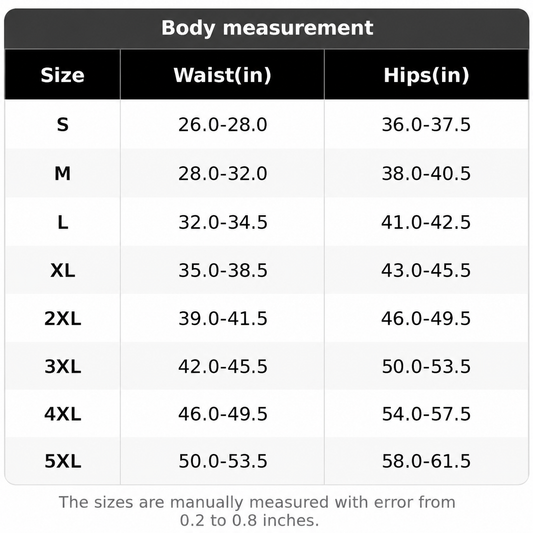Select waist value 32.0-34.5
The width and height of the screenshot is (533, 533).
click(x=223, y=223)
